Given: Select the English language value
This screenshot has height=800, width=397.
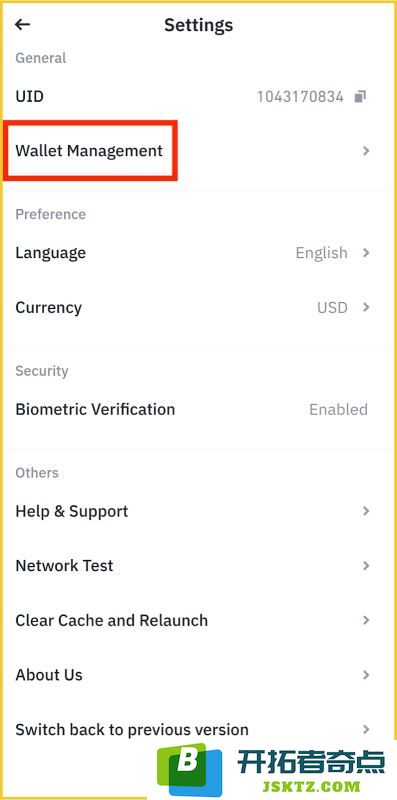Looking at the screenshot, I should click(x=321, y=253).
